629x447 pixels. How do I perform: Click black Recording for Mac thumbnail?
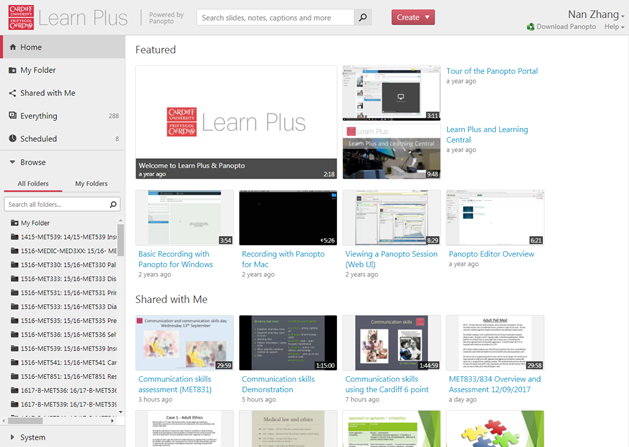tap(288, 218)
